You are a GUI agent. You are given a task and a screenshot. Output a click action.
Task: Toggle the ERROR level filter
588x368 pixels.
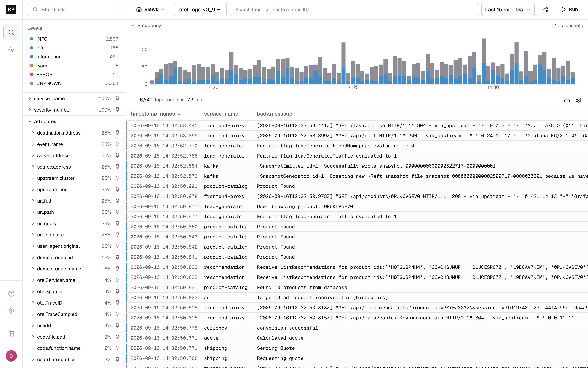(x=74, y=75)
